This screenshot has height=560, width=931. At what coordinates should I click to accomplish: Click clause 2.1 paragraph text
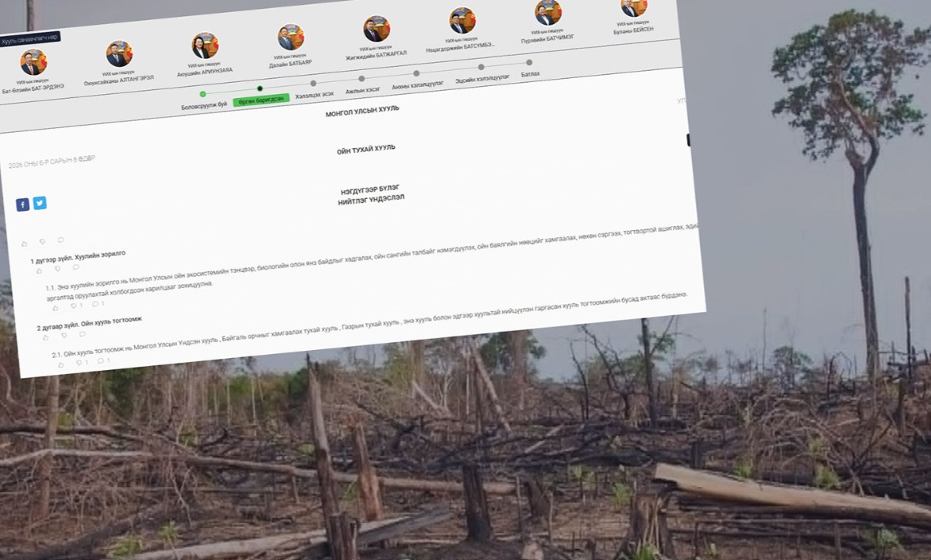tap(369, 325)
